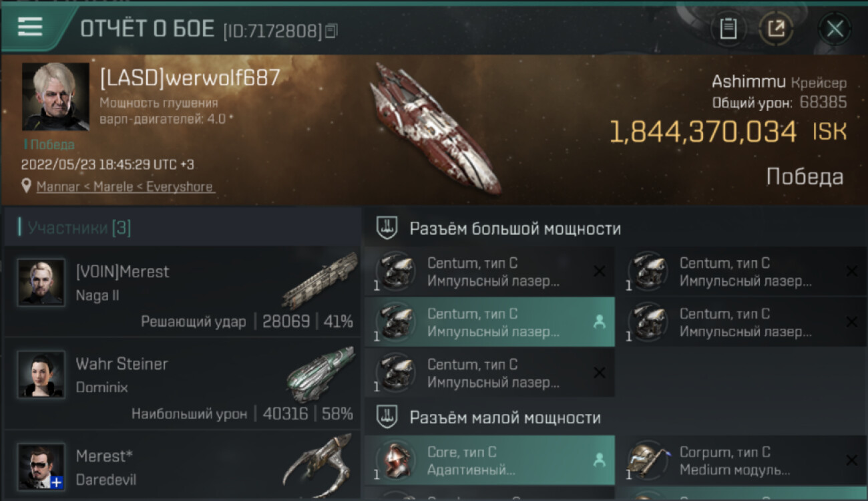This screenshot has width=868, height=501.
Task: Open Wahr Steiner's portrait
Action: click(x=41, y=374)
